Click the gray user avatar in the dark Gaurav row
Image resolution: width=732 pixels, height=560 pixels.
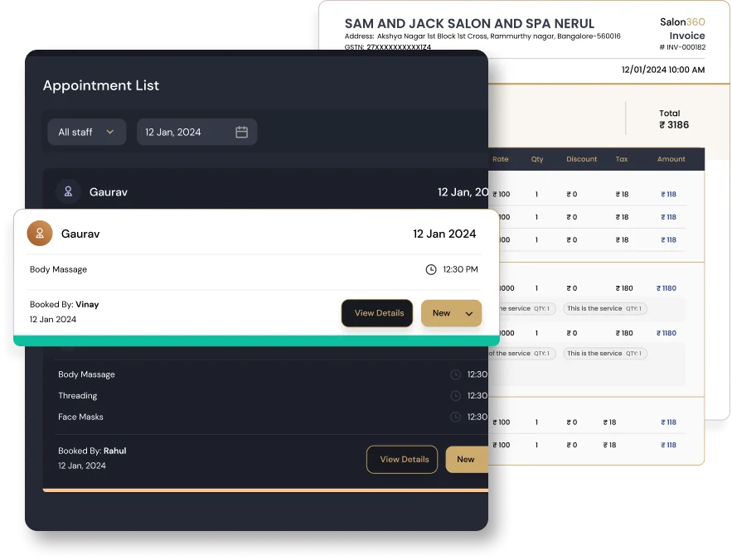click(x=68, y=192)
